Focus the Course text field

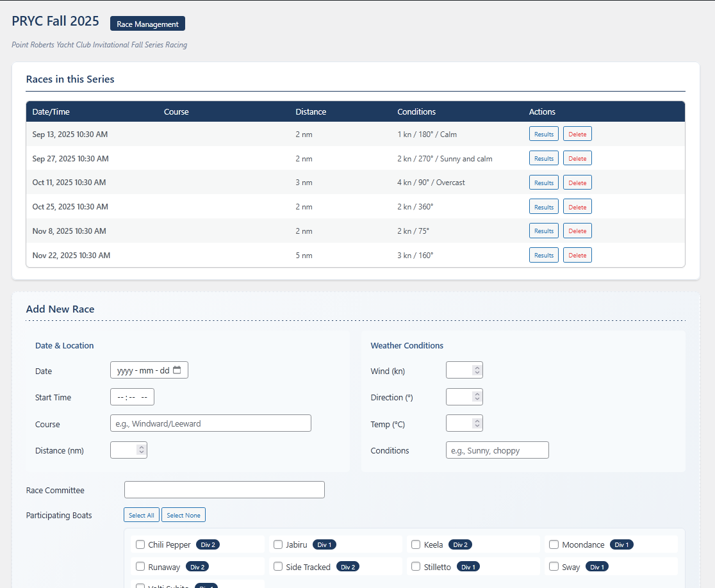211,423
